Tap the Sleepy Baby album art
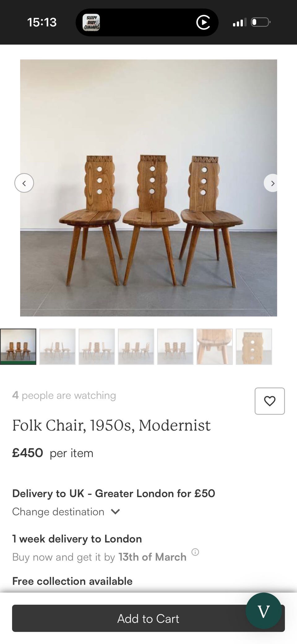The image size is (297, 644). tap(91, 23)
